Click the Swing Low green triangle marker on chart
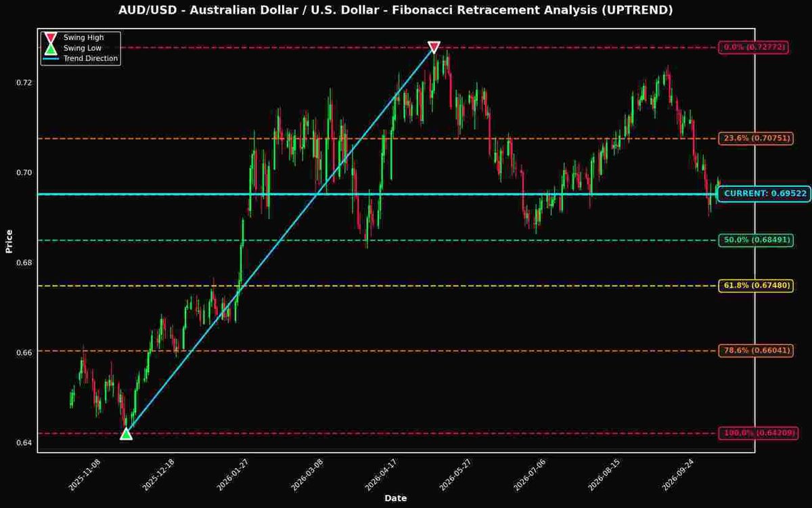Viewport: 812px width, 508px height. pyautogui.click(x=126, y=433)
